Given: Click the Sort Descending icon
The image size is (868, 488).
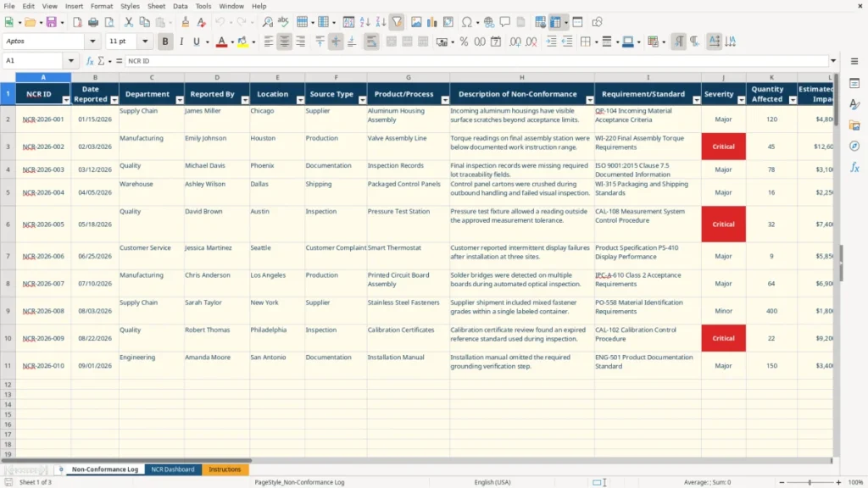Looking at the screenshot, I should pyautogui.click(x=381, y=22).
